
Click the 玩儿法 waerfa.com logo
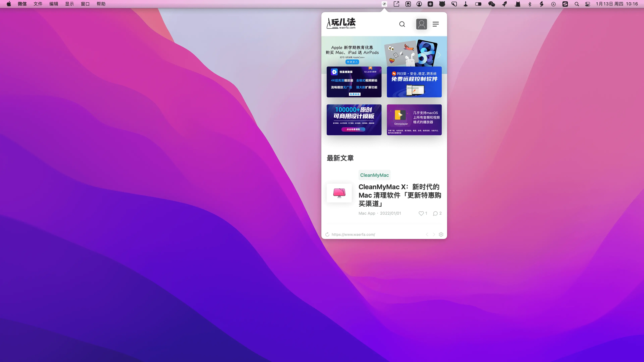coord(341,23)
